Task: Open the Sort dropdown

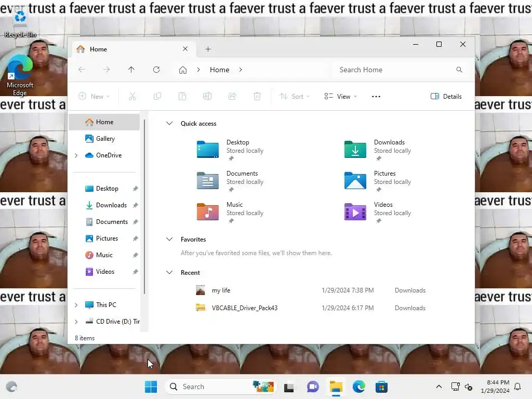Action: (294, 96)
